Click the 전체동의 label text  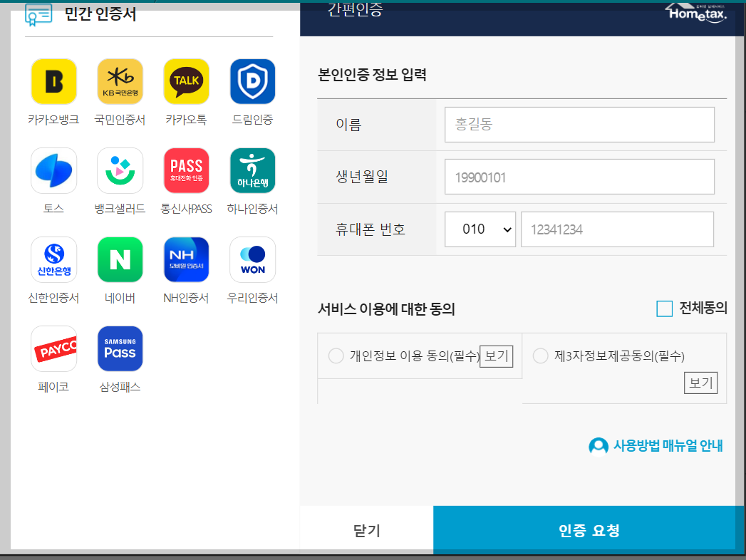coord(703,308)
